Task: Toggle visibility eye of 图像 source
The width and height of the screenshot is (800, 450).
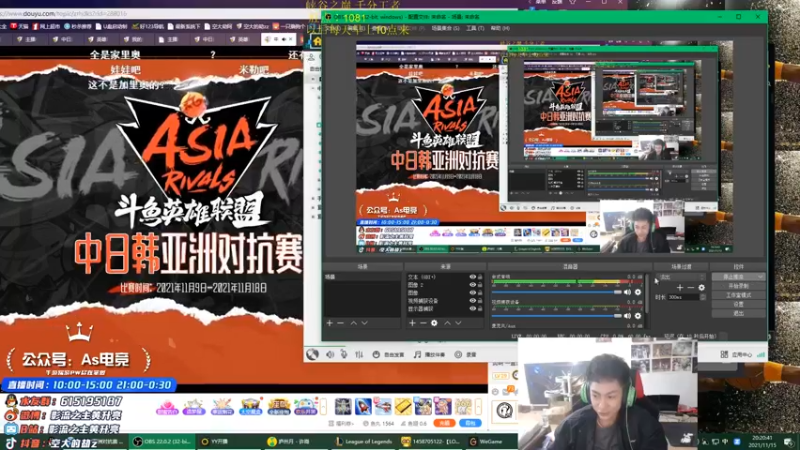Action: 472,293
